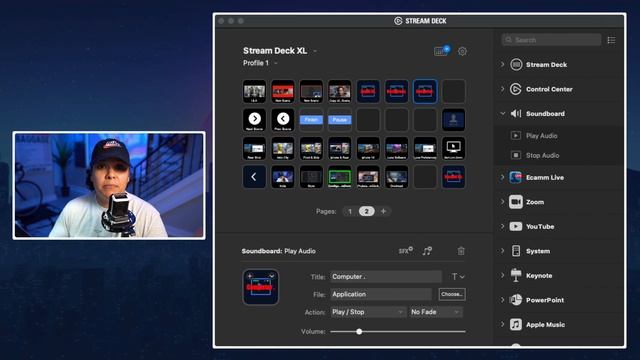Image resolution: width=640 pixels, height=360 pixels.
Task: Click the System category icon
Action: (x=516, y=251)
